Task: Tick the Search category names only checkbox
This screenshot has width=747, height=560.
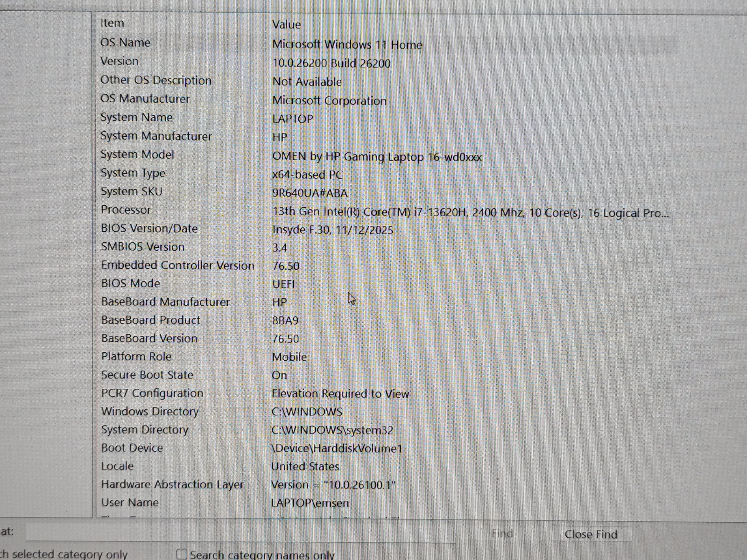Action: tap(182, 554)
